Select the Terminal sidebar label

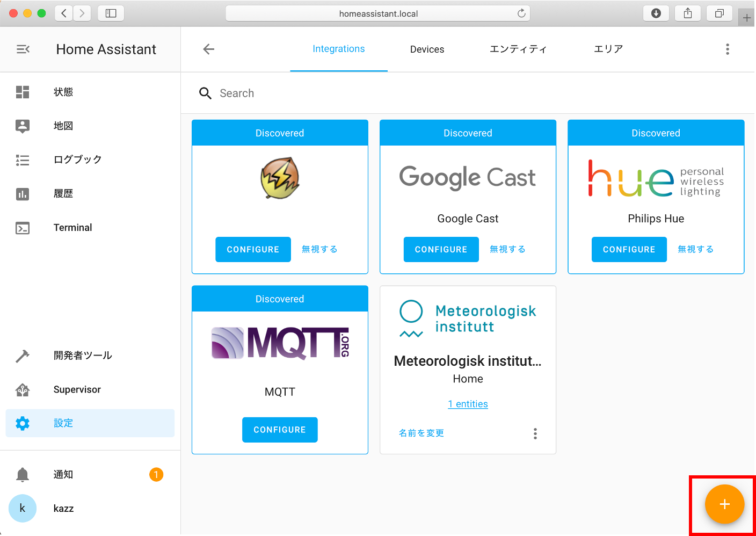click(73, 228)
